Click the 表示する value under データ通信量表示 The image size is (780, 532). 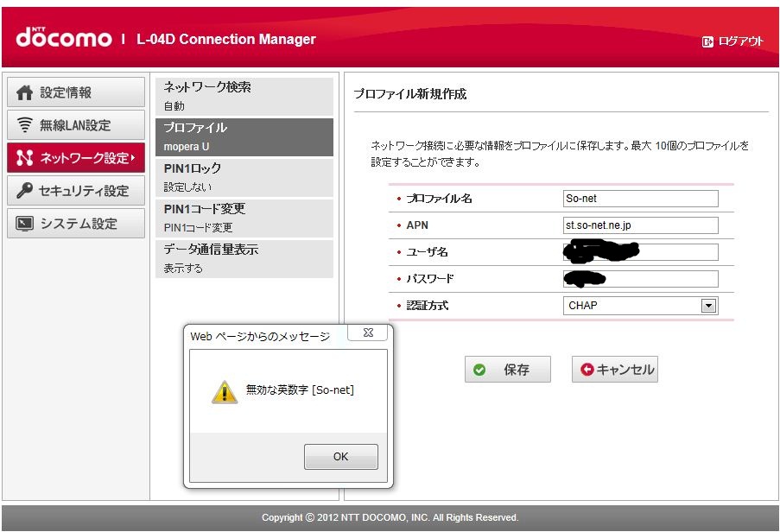[x=183, y=269]
